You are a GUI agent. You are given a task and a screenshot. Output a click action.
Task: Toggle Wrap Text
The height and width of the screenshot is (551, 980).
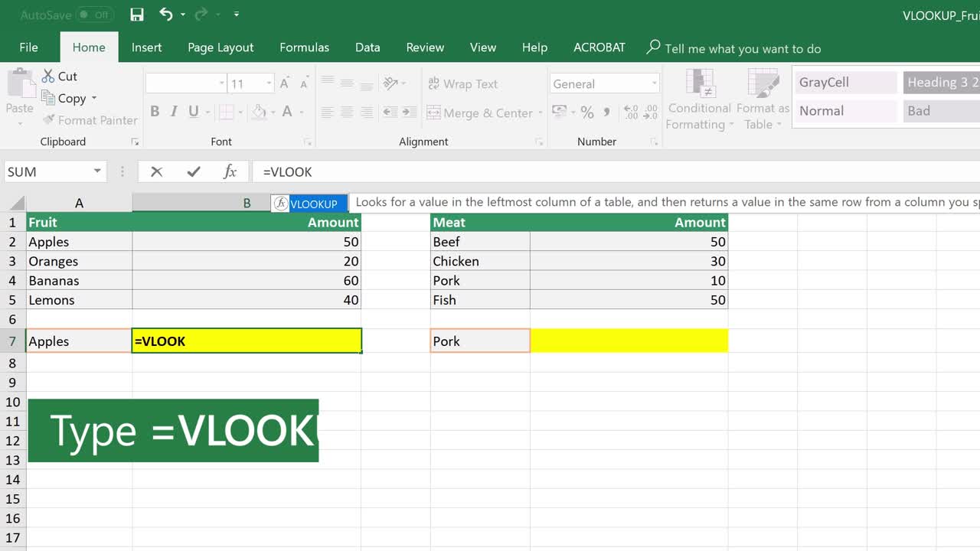click(x=462, y=84)
